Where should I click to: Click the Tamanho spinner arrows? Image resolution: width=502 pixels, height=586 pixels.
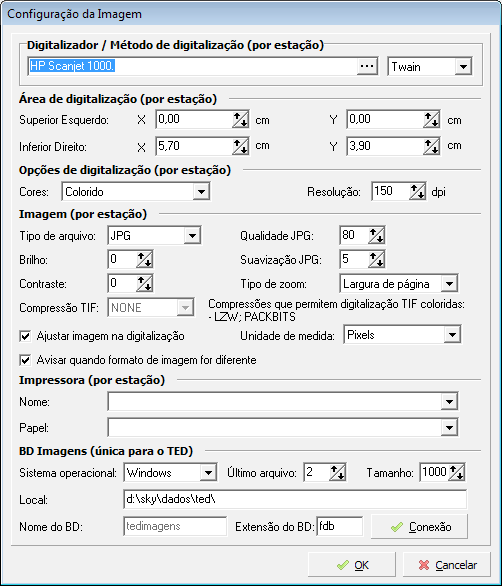tap(456, 472)
